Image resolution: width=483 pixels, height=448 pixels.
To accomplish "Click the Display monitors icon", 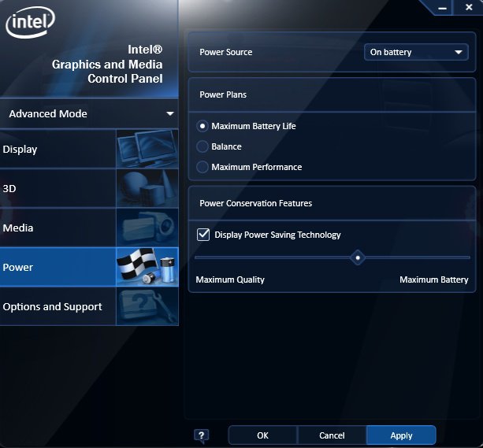I will [147, 149].
